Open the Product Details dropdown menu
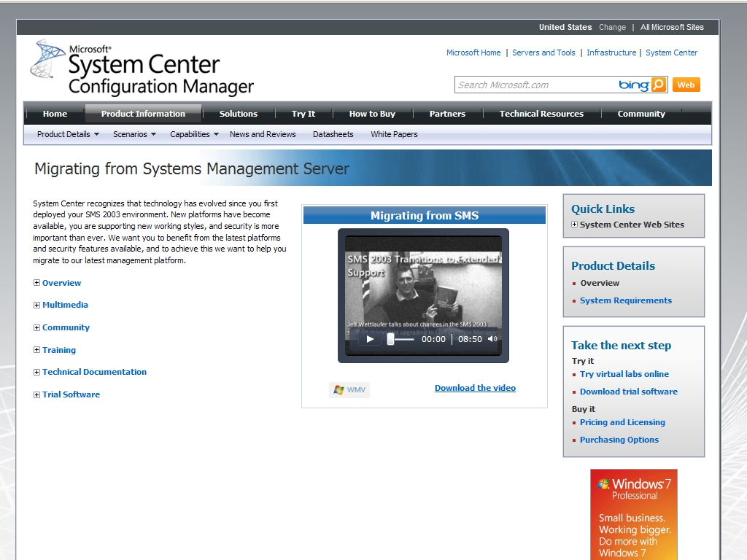Viewport: 747px width, 560px height. pos(68,134)
